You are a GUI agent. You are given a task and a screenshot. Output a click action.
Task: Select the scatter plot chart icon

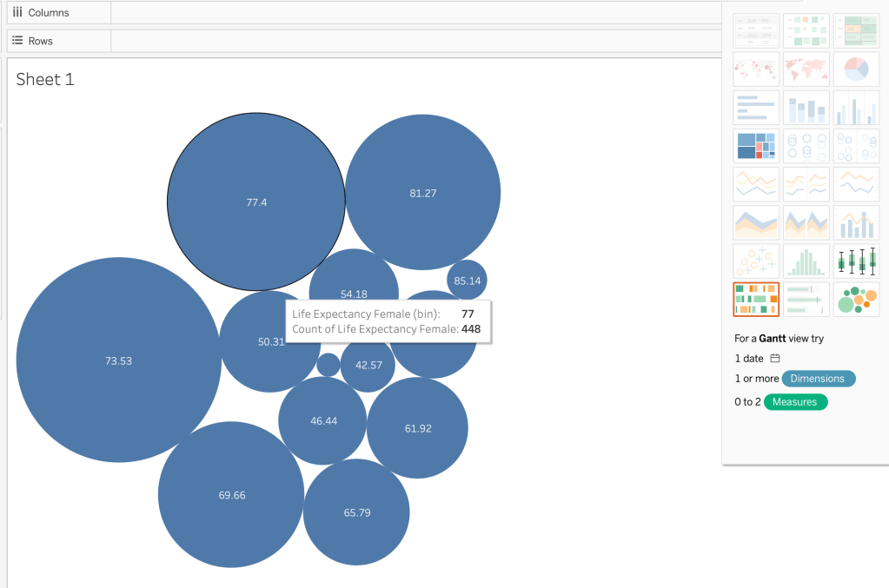click(756, 261)
